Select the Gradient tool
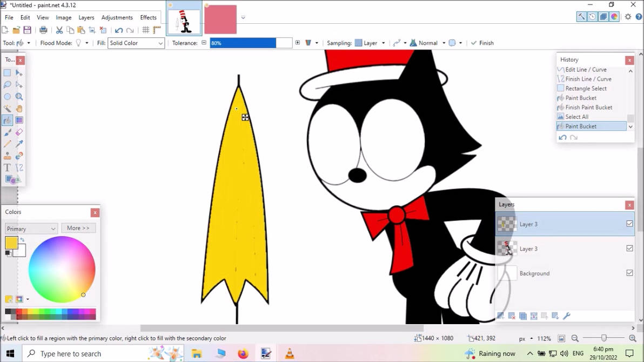Viewport: 644px width, 362px height. (19, 120)
